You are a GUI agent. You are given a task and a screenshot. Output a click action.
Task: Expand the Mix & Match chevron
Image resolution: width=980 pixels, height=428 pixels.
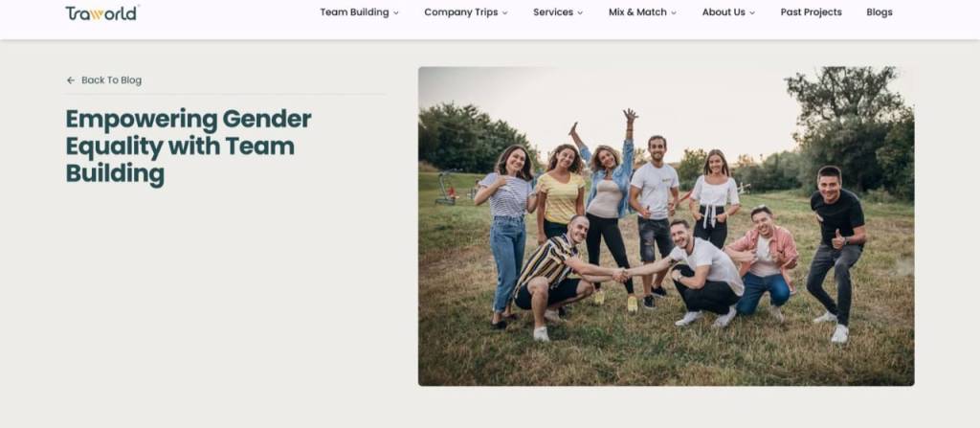[674, 12]
